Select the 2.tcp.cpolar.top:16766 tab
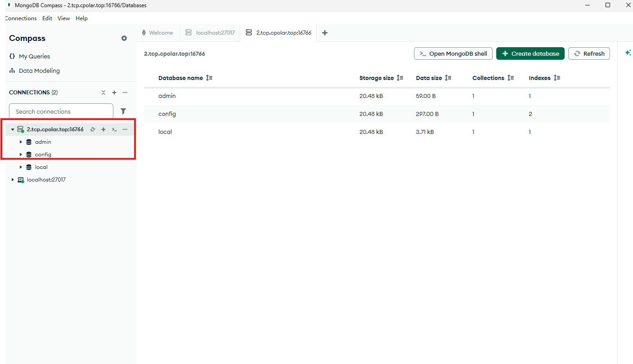This screenshot has width=633, height=364. click(278, 33)
